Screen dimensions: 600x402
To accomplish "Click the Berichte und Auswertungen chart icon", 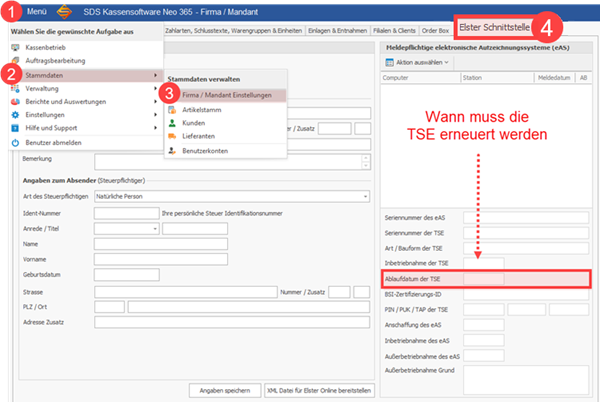I will [14, 101].
